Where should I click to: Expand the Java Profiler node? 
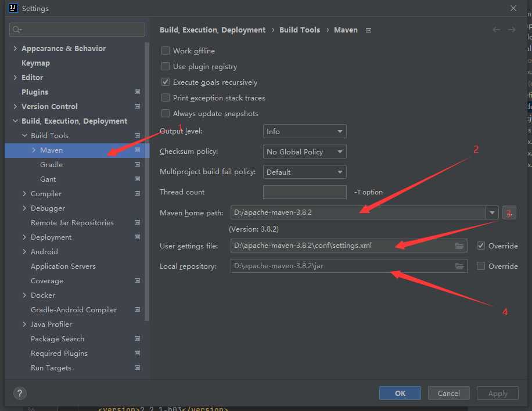pyautogui.click(x=24, y=324)
